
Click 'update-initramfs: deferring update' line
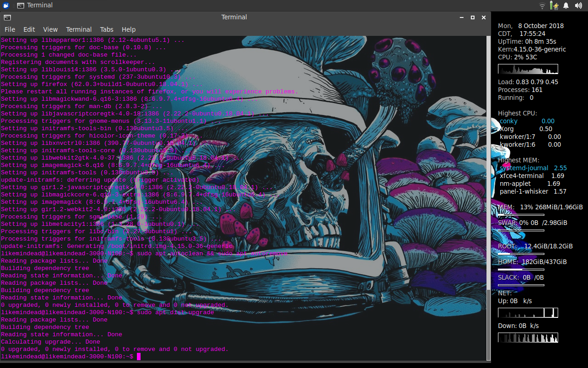tap(100, 180)
